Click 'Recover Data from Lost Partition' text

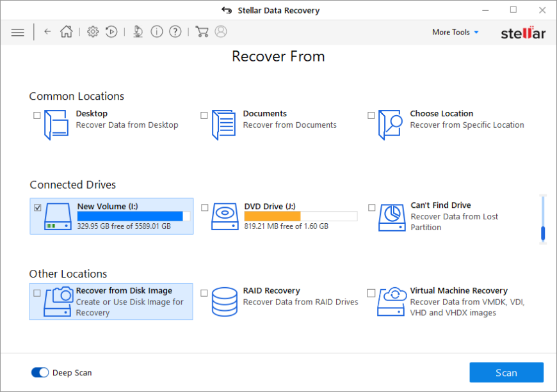tap(455, 222)
